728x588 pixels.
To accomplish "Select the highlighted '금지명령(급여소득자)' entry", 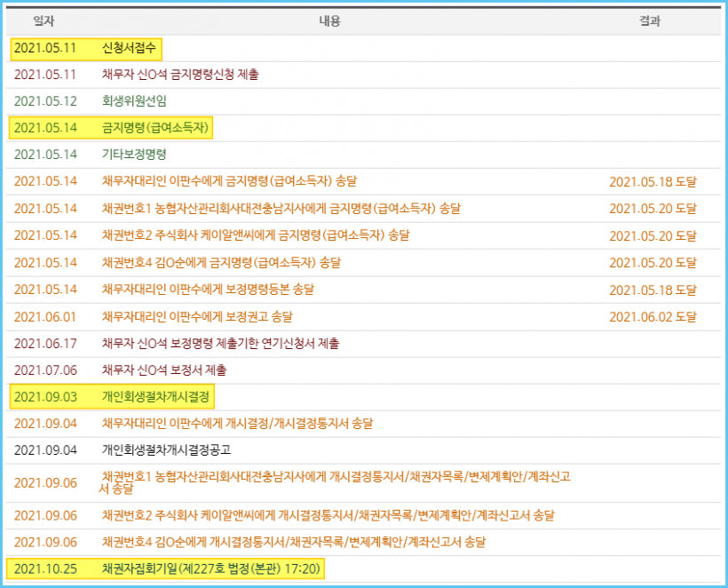I will pyautogui.click(x=155, y=127).
